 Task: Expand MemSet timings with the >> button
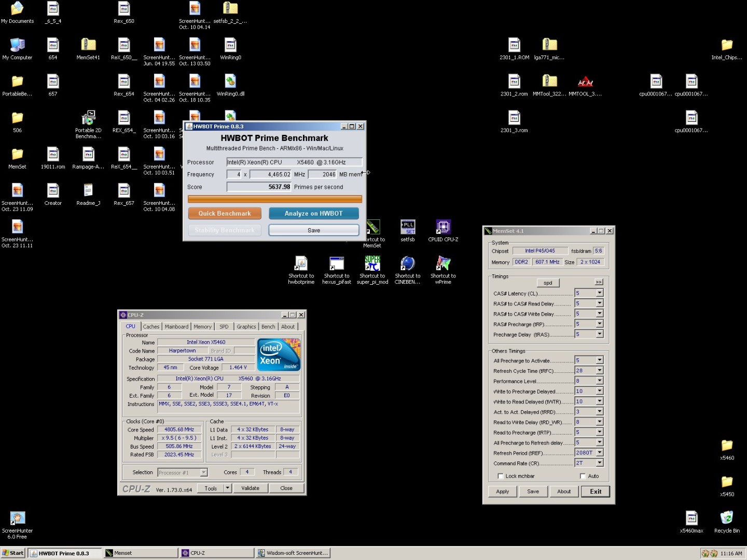pyautogui.click(x=599, y=282)
